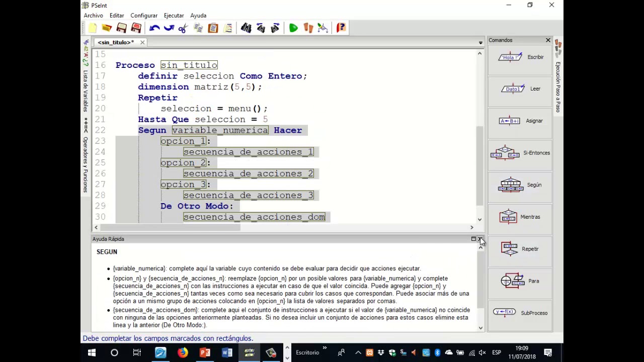The height and width of the screenshot is (362, 644).
Task: Paste from clipboard icon
Action: pyautogui.click(x=213, y=28)
